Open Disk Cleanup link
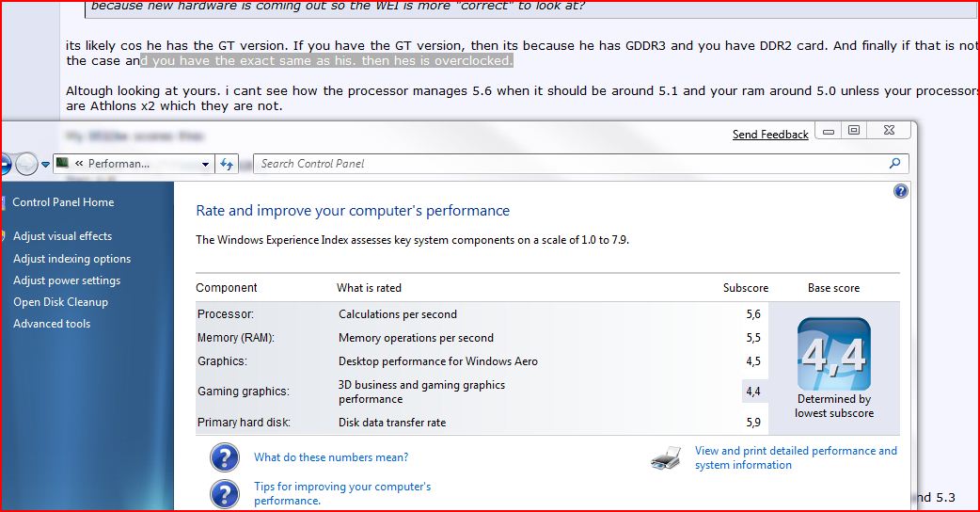 tap(60, 302)
